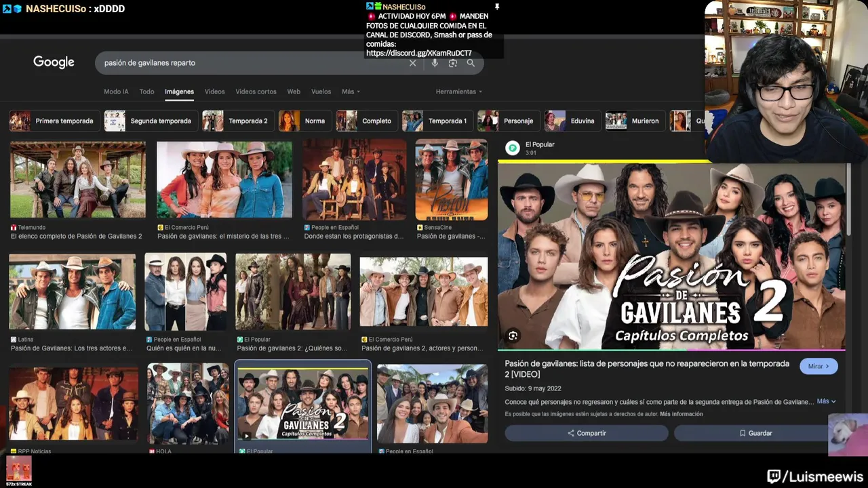Click pin icon on pinned chat message
This screenshot has width=868, height=488.
[496, 7]
